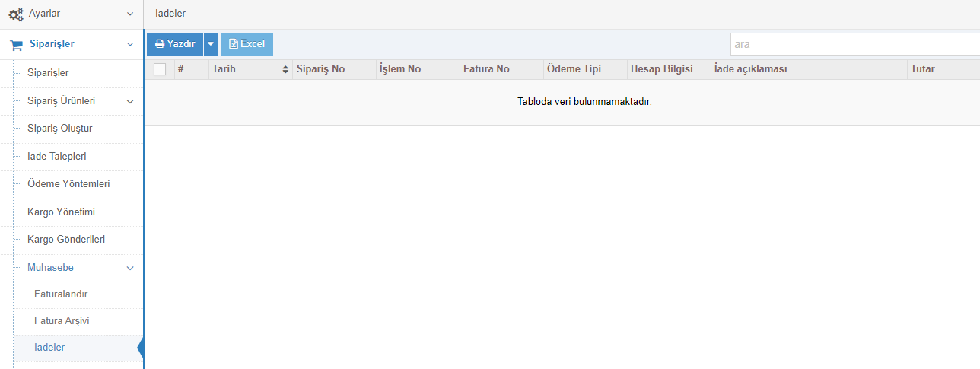
Task: Toggle the select-all checkbox in table header
Action: 160,69
